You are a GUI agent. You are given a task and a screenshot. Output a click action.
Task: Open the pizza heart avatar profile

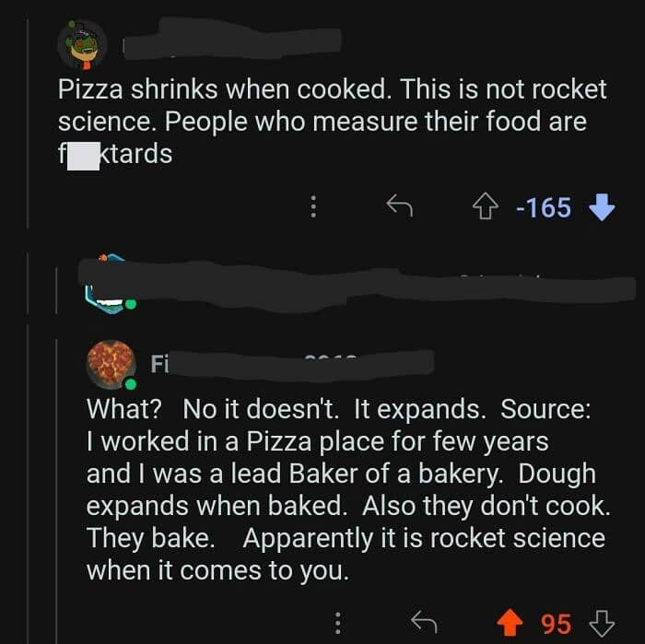(111, 364)
